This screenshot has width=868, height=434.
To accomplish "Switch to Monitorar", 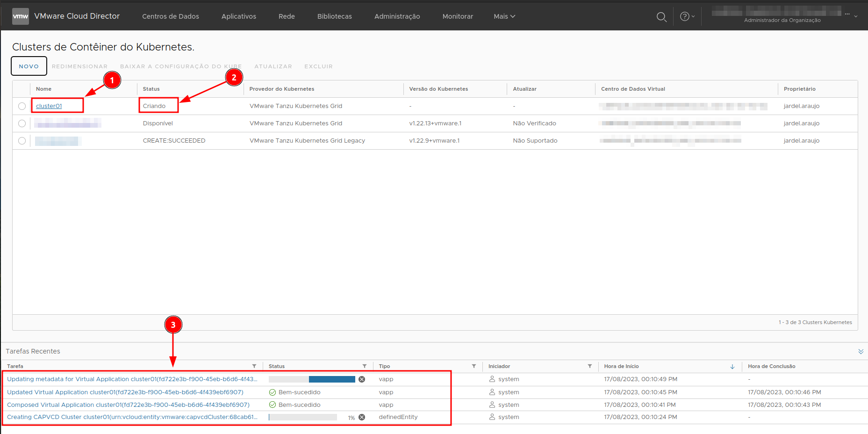I will click(458, 16).
